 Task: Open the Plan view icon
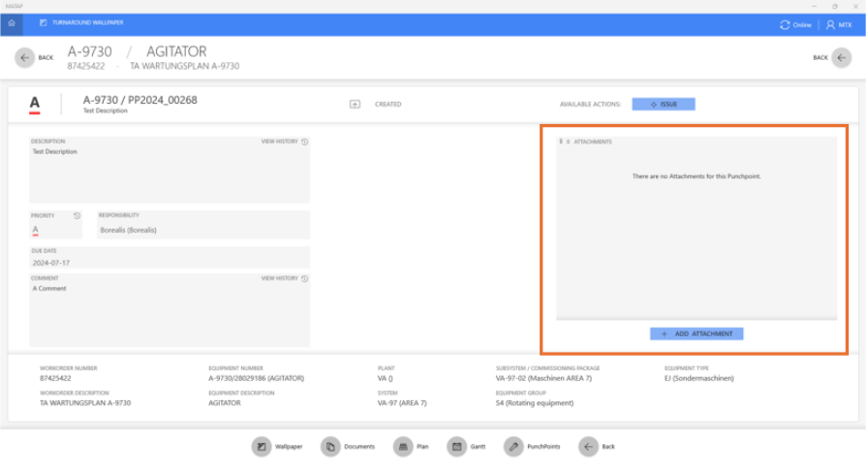pos(403,447)
